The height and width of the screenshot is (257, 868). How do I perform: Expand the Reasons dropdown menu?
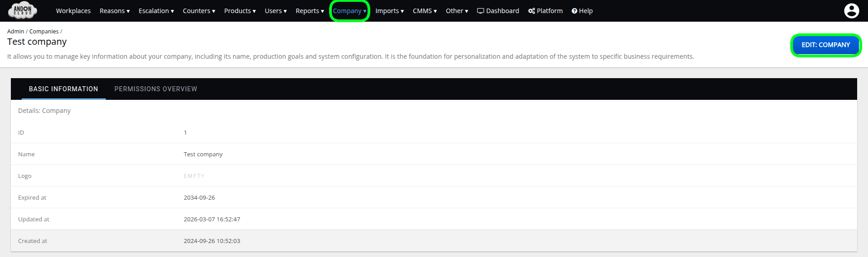(114, 11)
